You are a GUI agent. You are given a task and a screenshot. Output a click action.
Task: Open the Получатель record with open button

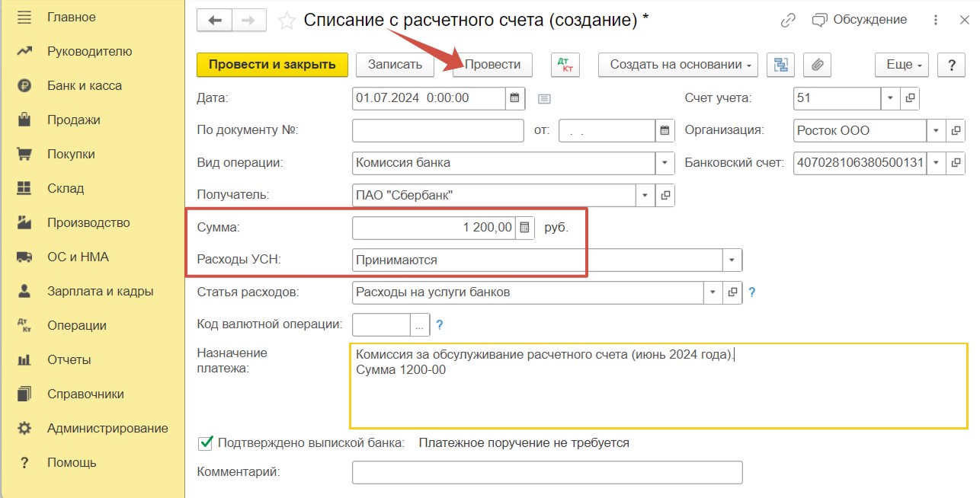point(665,196)
